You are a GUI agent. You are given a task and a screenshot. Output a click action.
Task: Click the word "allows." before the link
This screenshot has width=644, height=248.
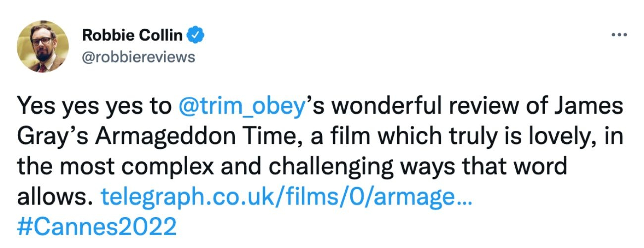tap(55, 197)
